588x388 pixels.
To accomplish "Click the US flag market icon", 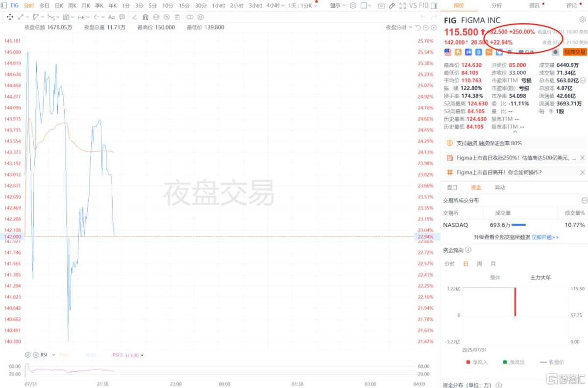I will point(447,52).
